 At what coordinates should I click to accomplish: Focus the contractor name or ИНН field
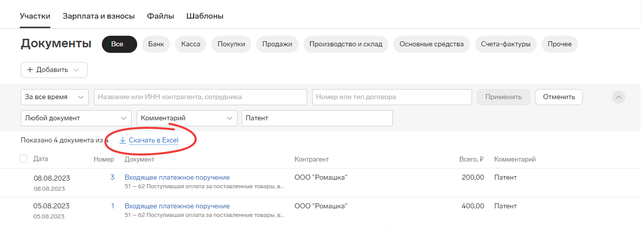click(x=200, y=97)
